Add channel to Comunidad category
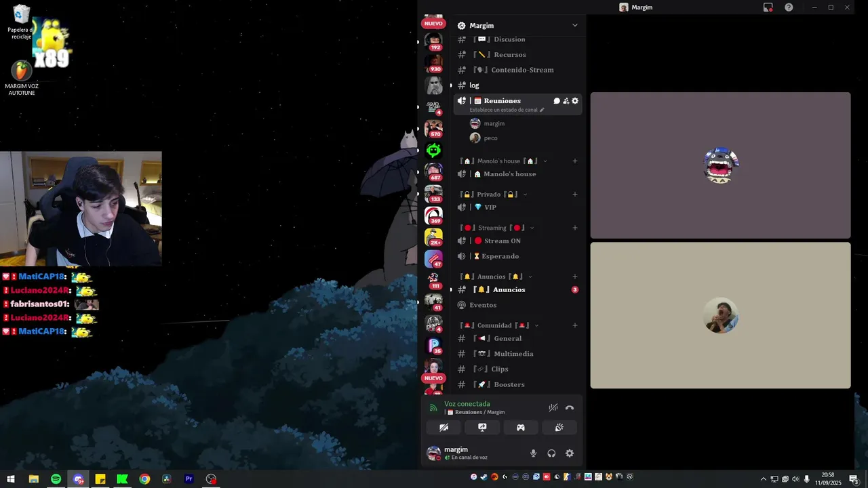 tap(575, 325)
